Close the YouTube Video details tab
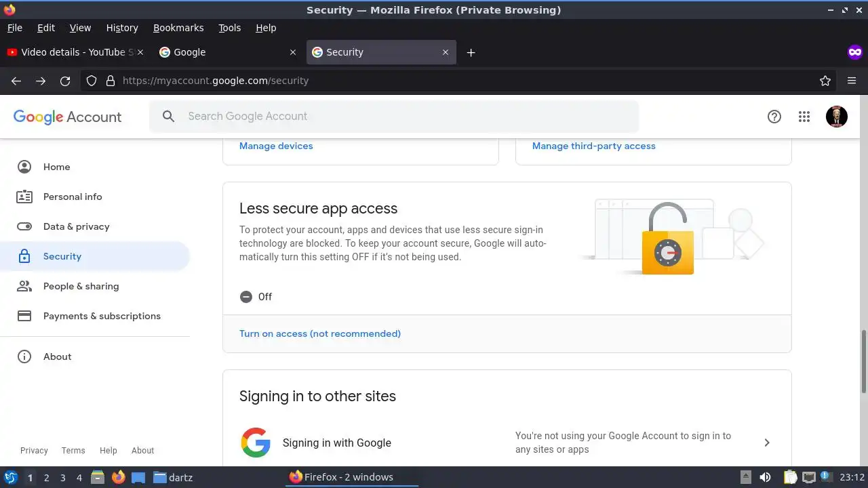 140,52
